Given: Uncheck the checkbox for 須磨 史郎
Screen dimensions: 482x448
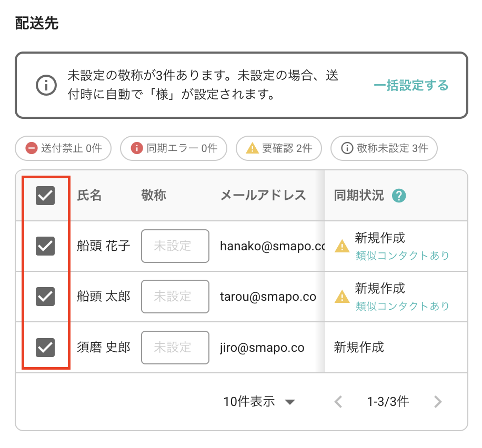Looking at the screenshot, I should tap(45, 347).
